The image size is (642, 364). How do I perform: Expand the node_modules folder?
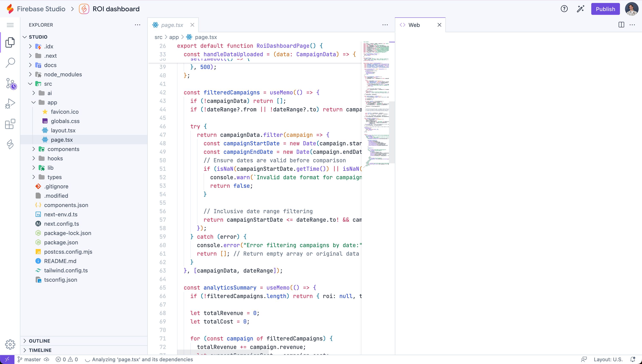(30, 74)
